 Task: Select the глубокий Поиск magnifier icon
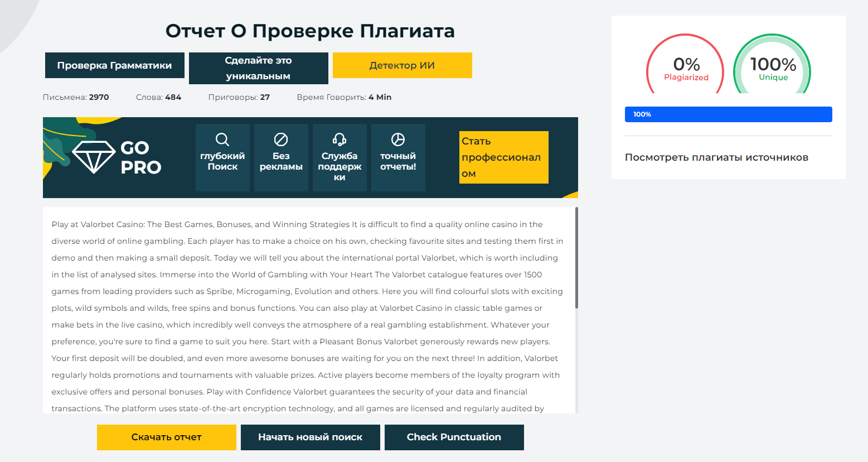click(x=222, y=139)
